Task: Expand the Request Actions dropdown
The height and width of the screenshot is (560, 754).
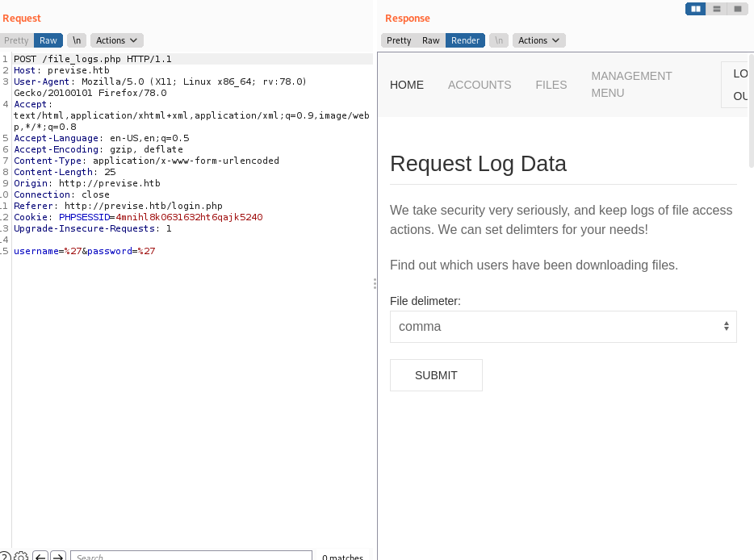Action: click(116, 40)
